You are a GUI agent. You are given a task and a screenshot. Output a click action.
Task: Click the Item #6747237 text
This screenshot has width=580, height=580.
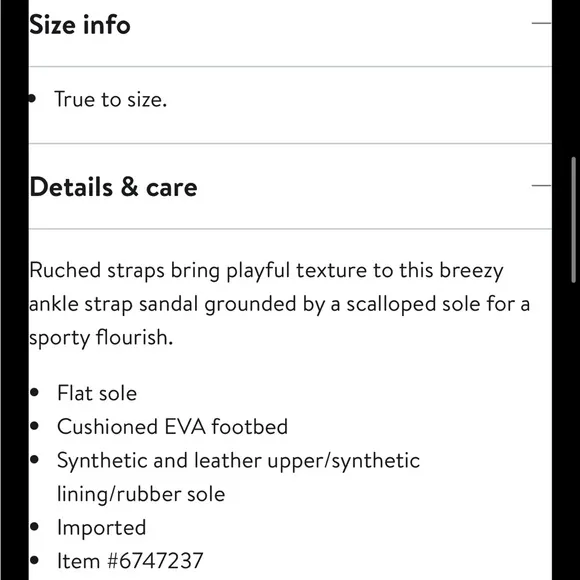click(130, 561)
